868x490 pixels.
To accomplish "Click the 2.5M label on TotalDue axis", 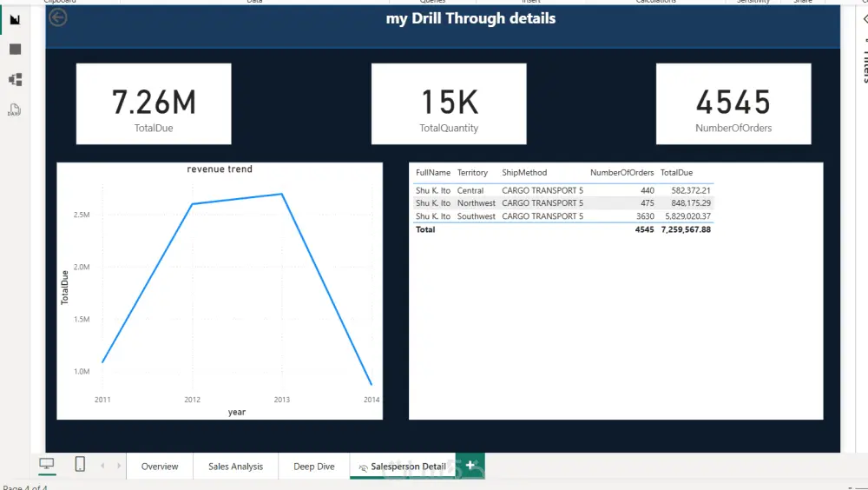I will point(82,215).
